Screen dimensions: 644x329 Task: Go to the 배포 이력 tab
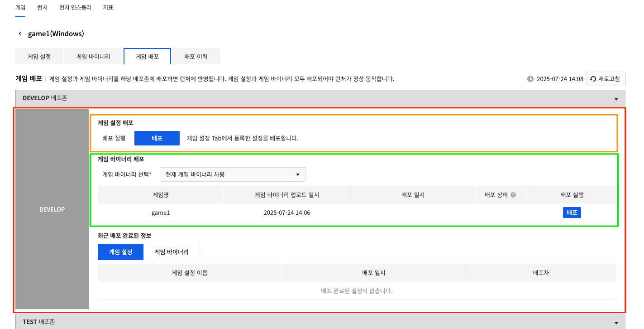[x=196, y=57]
